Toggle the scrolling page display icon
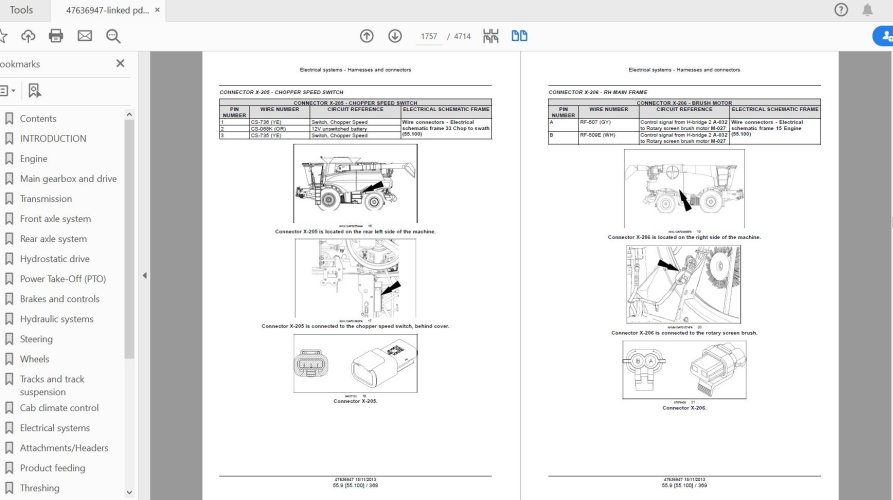This screenshot has height=500, width=893. pyautogui.click(x=490, y=36)
